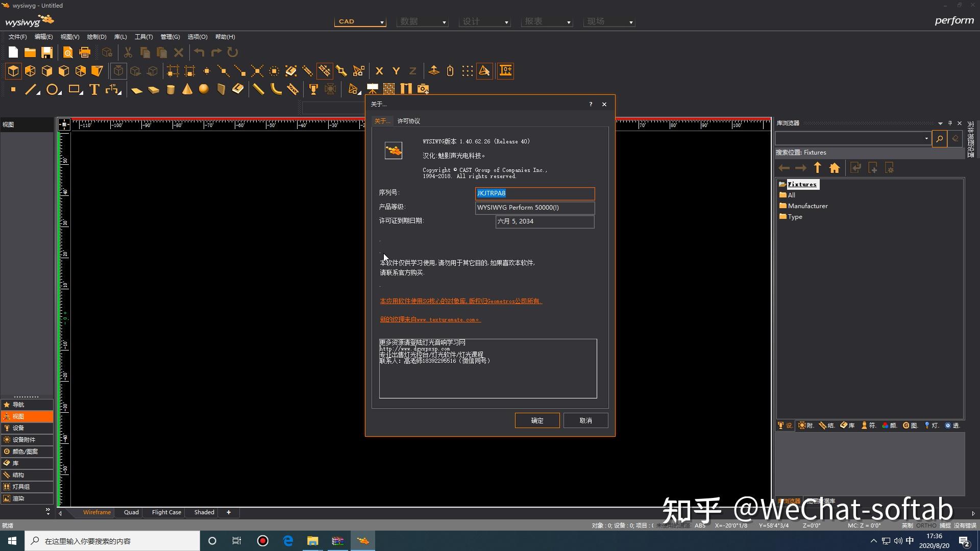
Task: Click the add camera icon in the toolbar
Action: (423, 88)
